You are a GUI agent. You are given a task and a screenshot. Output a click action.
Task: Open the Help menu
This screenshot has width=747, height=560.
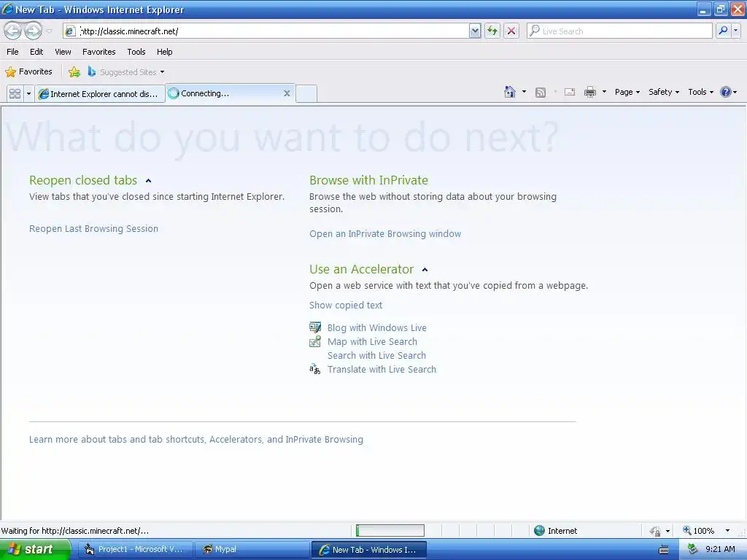point(164,52)
